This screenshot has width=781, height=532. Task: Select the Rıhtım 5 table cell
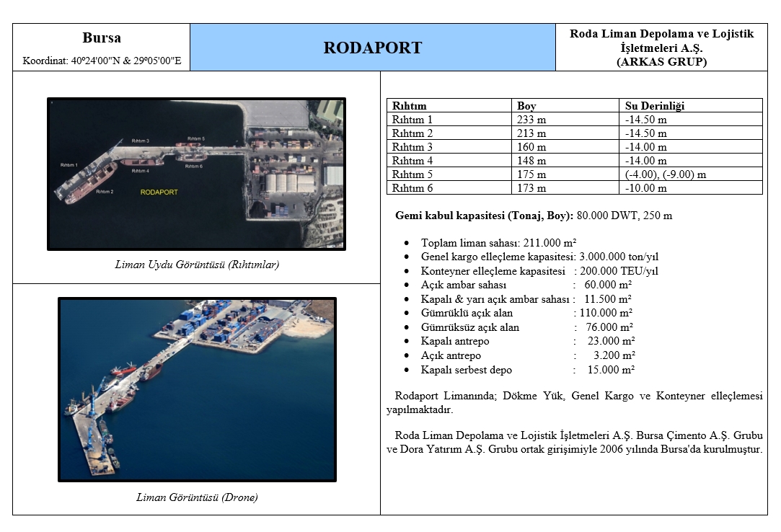point(449,174)
